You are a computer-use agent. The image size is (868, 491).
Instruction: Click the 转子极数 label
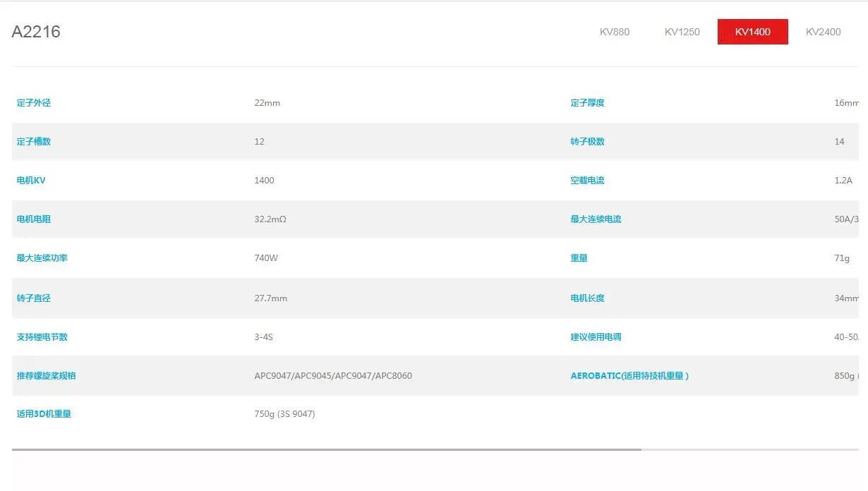[588, 142]
